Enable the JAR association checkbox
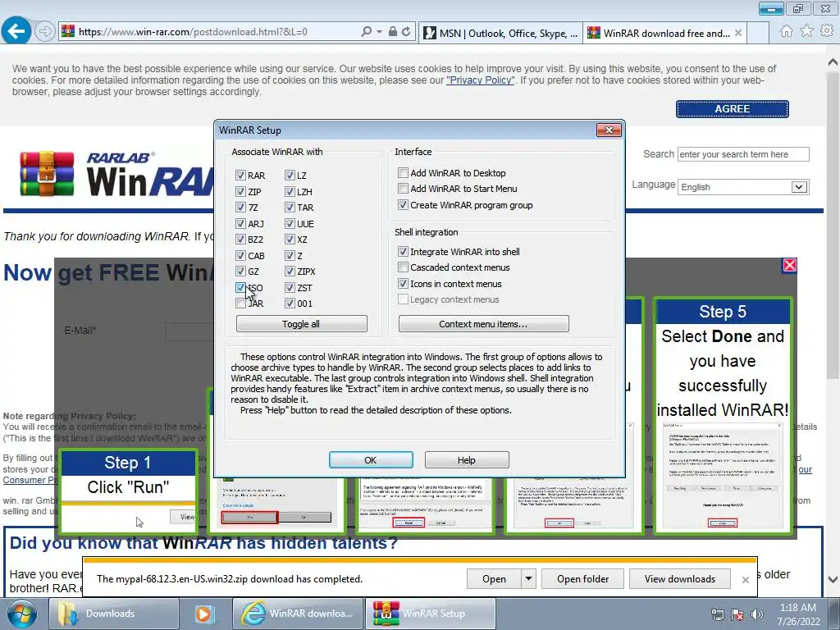Image resolution: width=840 pixels, height=630 pixels. coord(240,304)
